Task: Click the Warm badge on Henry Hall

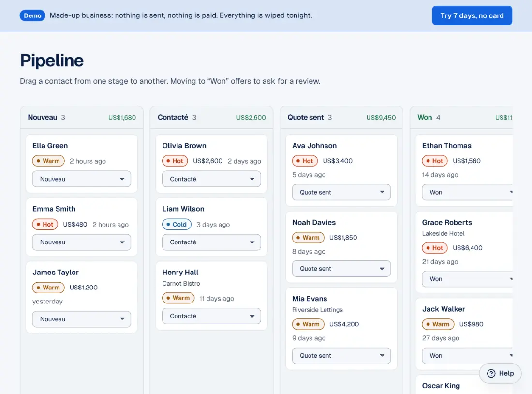Action: click(x=178, y=298)
